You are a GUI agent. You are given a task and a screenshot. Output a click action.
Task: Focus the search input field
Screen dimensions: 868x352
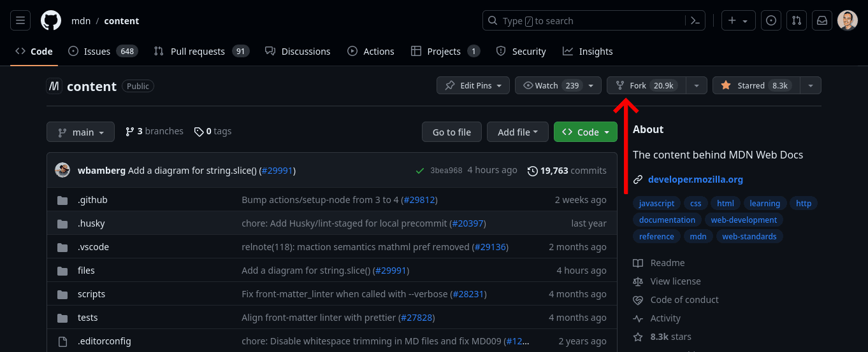click(583, 20)
